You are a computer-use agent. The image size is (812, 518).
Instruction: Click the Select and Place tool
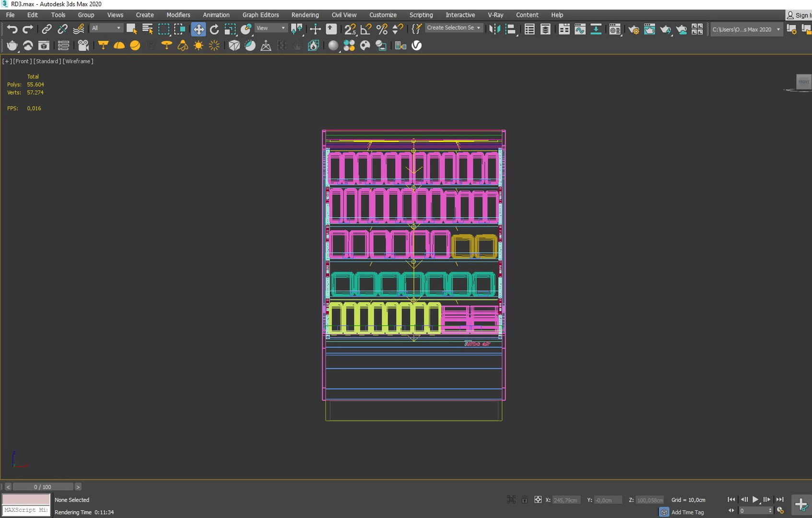pyautogui.click(x=246, y=29)
